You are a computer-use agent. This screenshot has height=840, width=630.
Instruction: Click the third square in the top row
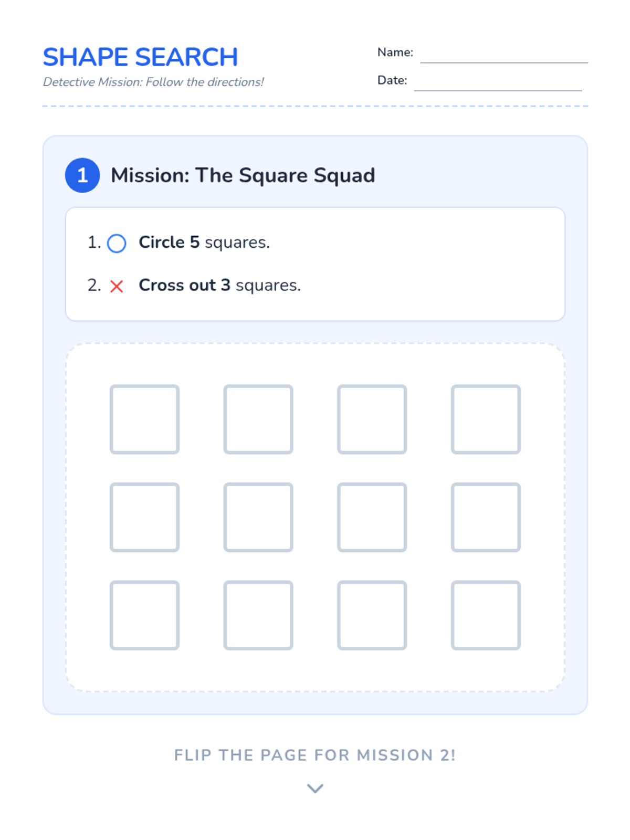click(x=372, y=419)
